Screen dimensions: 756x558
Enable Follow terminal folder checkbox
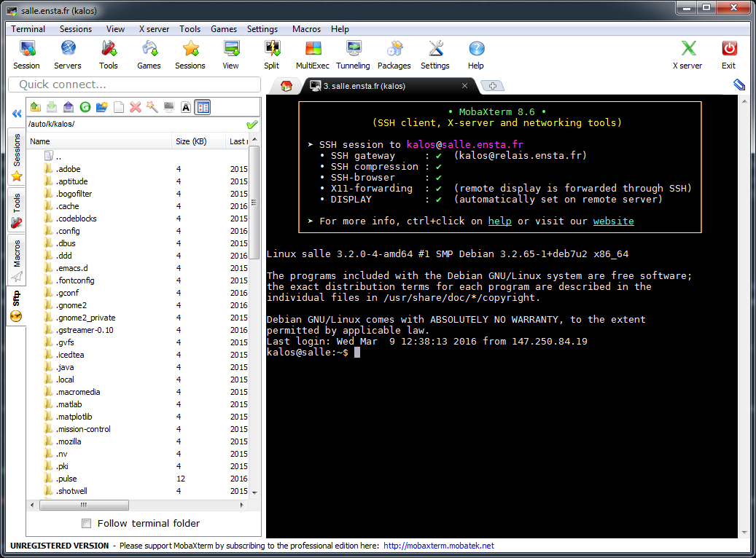[x=86, y=523]
